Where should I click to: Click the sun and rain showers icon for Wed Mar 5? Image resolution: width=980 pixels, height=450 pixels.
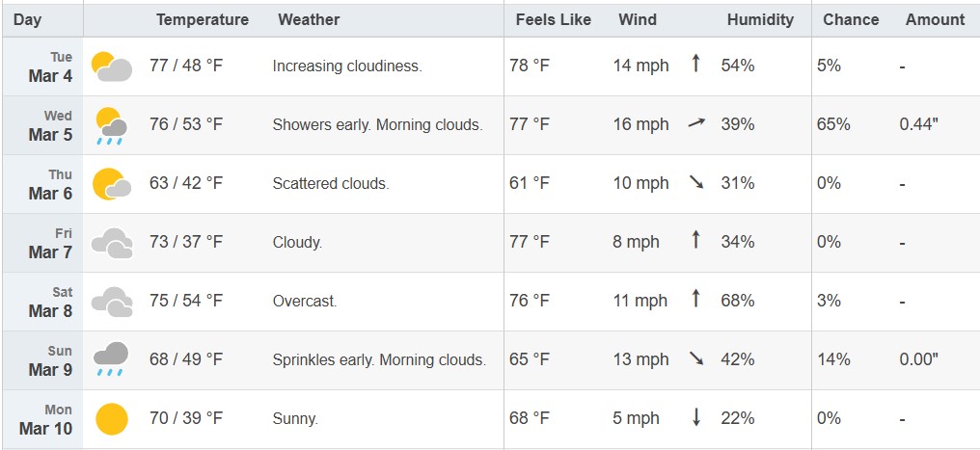[x=111, y=125]
